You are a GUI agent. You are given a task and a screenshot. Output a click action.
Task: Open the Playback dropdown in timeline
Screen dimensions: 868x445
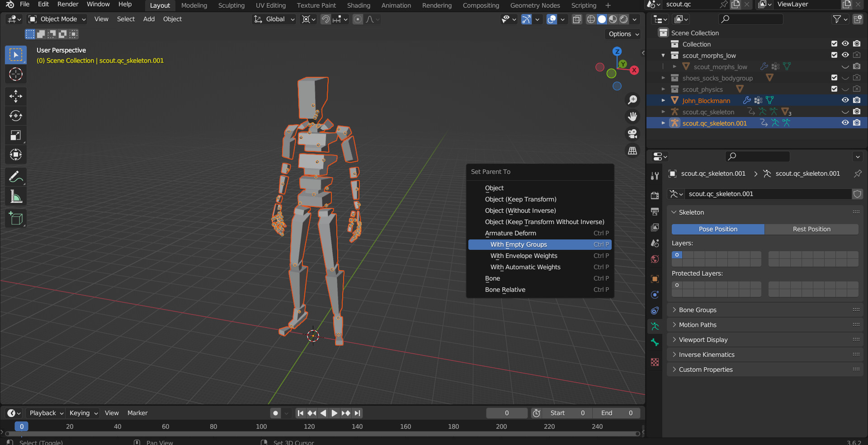[47, 413]
